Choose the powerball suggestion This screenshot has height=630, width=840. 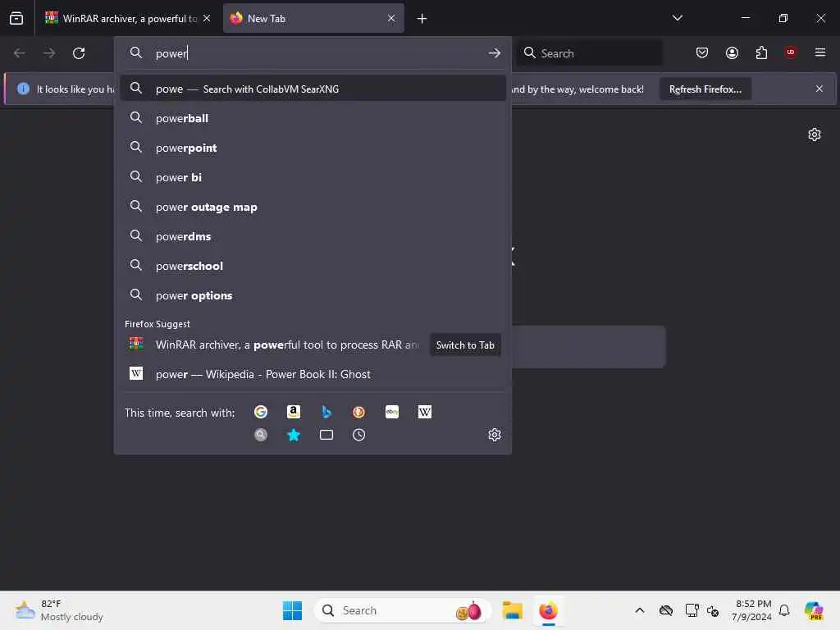(x=313, y=118)
